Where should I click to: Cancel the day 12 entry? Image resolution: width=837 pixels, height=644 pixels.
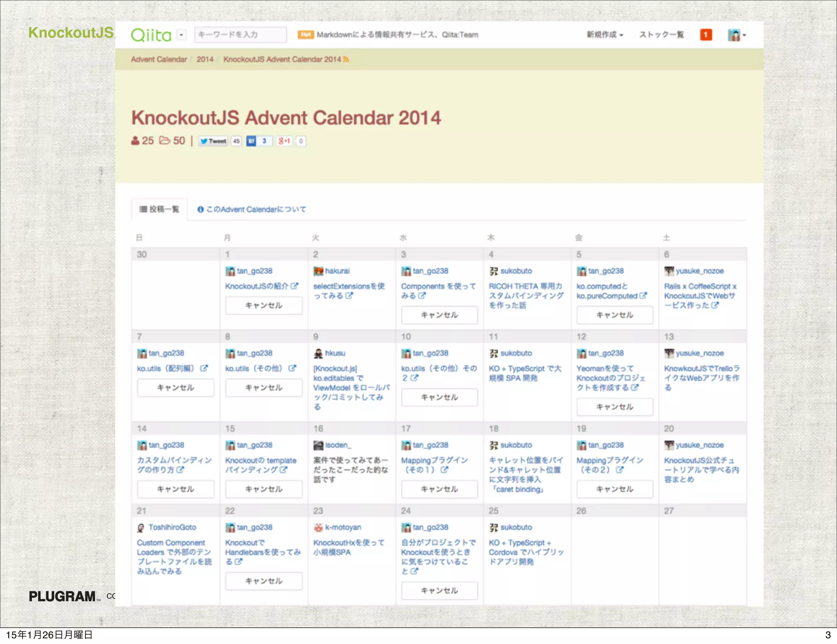[x=615, y=407]
